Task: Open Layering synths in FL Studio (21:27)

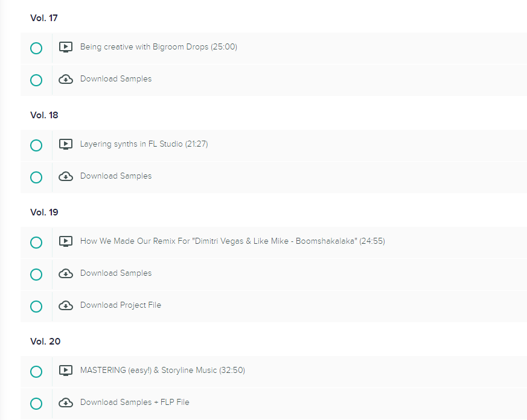Action: [144, 144]
